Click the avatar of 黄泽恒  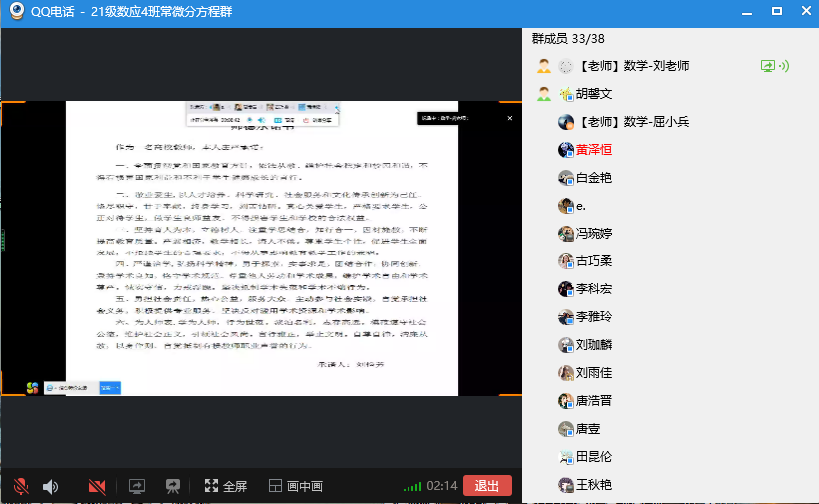(x=566, y=150)
